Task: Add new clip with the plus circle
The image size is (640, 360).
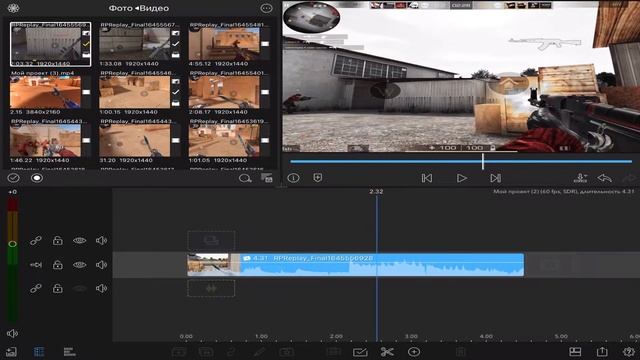Action: pyautogui.click(x=414, y=352)
